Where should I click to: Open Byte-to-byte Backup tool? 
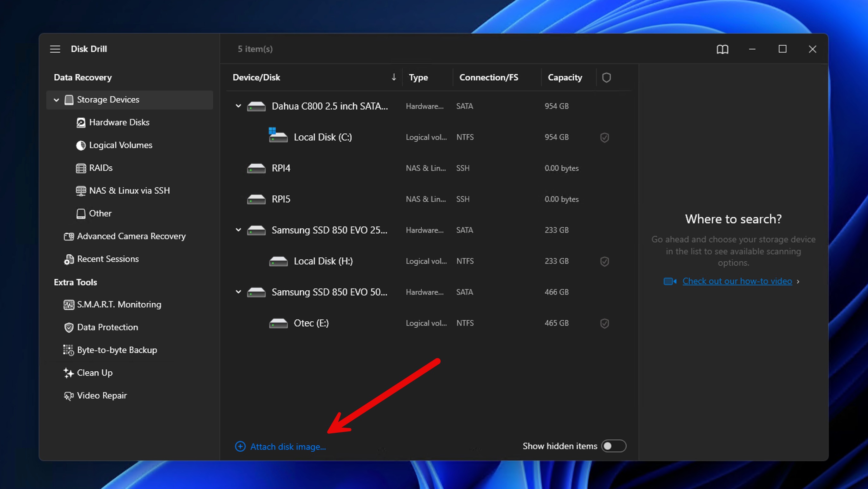tap(117, 350)
